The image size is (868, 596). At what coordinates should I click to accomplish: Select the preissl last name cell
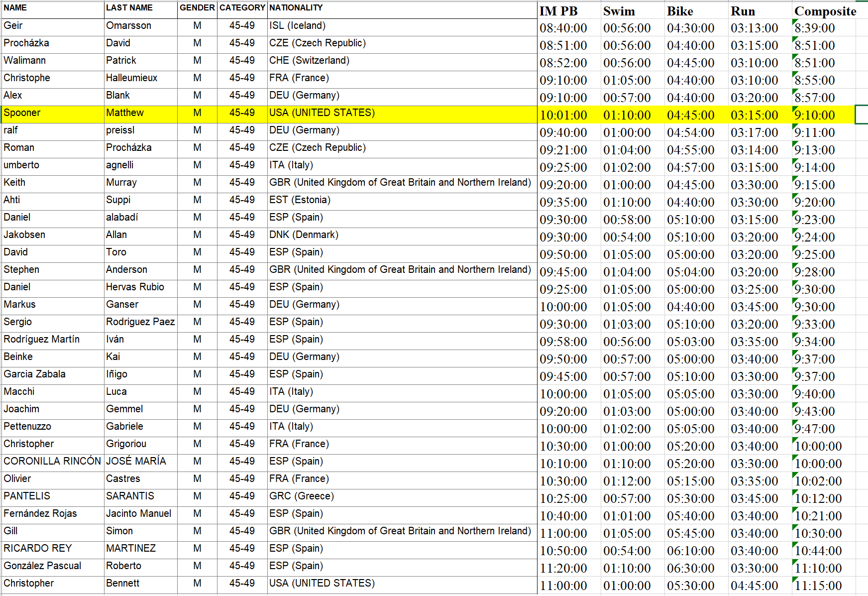click(141, 132)
